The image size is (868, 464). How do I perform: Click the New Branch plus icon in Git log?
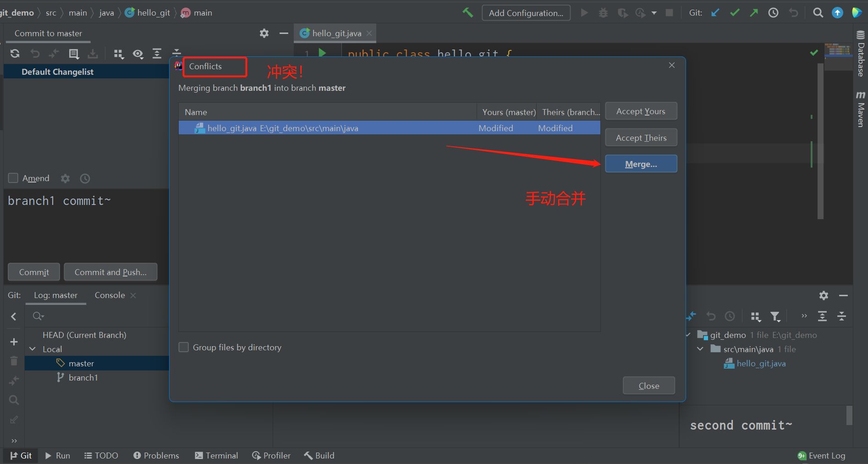pos(14,342)
